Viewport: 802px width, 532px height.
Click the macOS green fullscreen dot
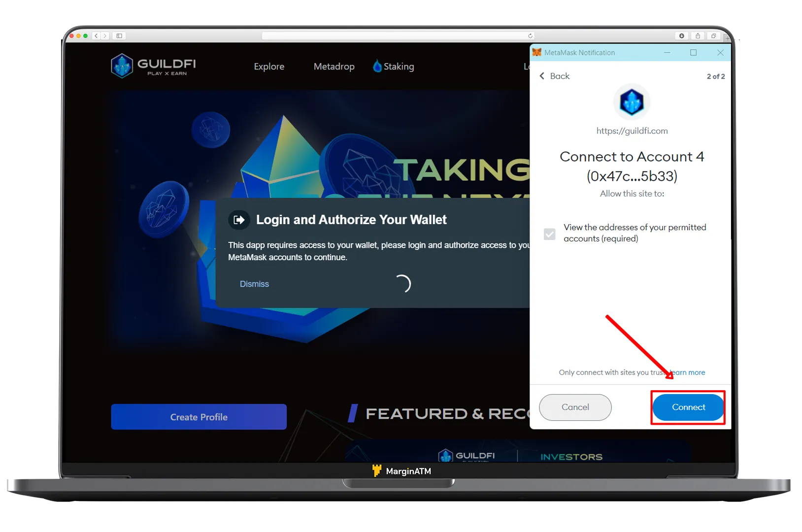(x=86, y=36)
